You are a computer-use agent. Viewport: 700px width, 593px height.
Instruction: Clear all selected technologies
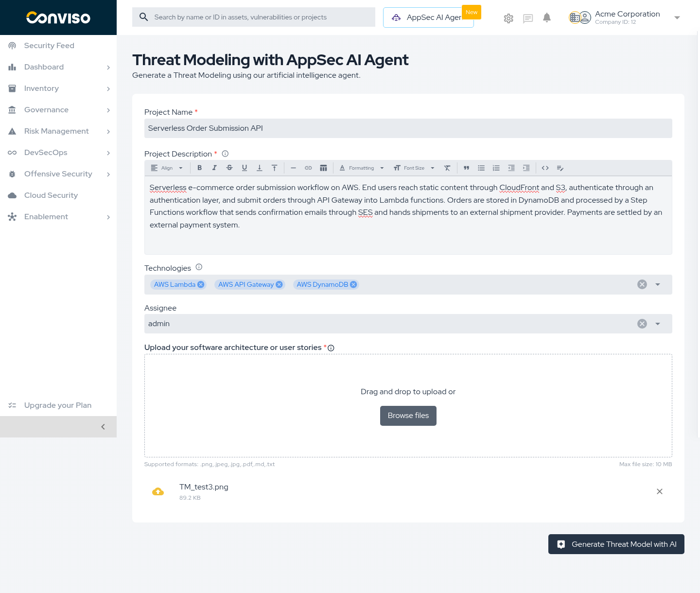642,284
